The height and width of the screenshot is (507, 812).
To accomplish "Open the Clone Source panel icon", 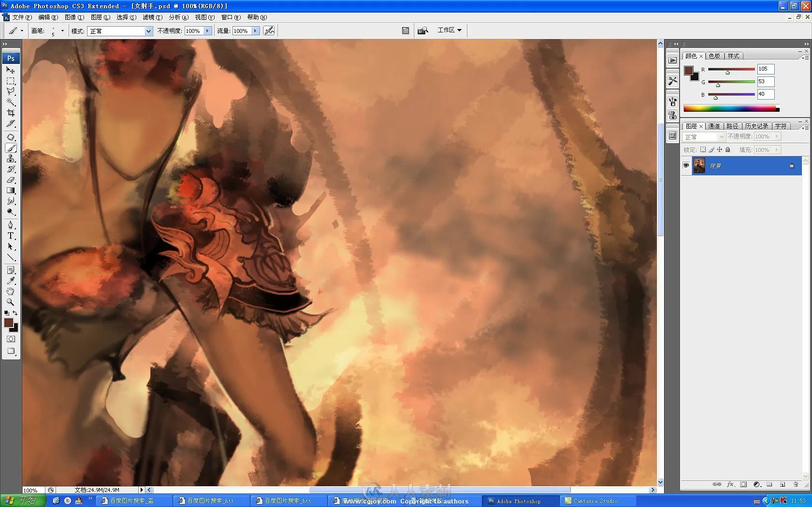I will pos(672,115).
